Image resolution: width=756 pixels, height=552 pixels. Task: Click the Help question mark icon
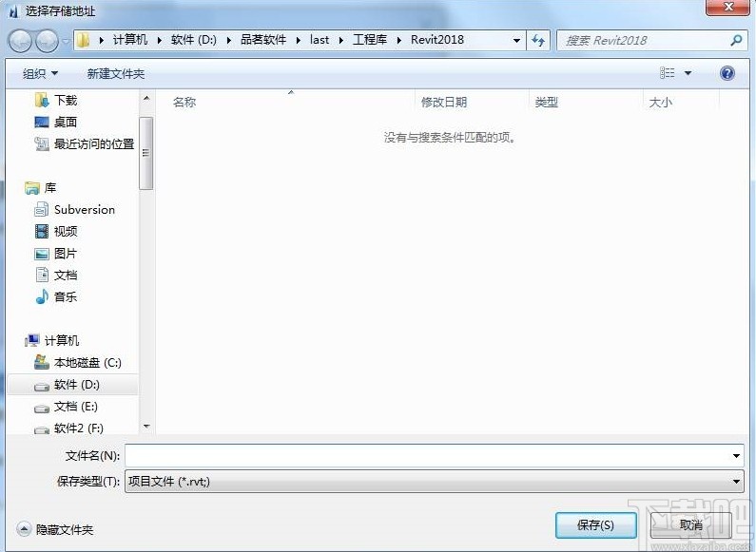[x=727, y=73]
